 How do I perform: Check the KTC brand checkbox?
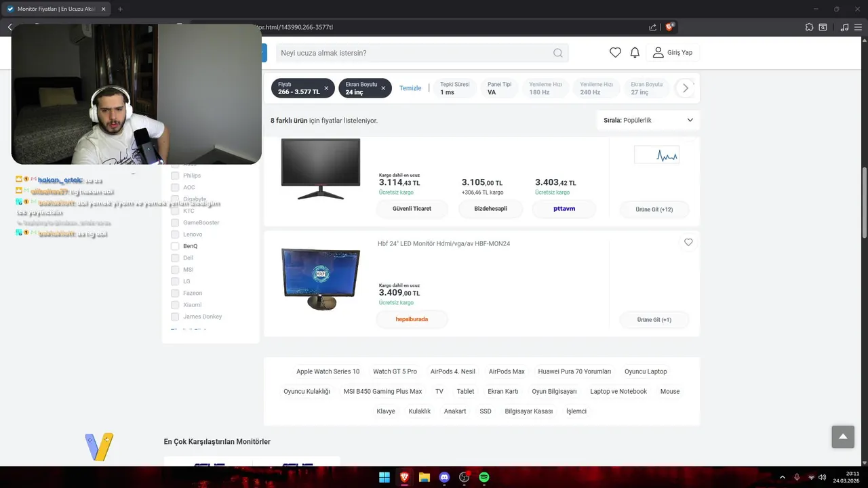(x=175, y=211)
